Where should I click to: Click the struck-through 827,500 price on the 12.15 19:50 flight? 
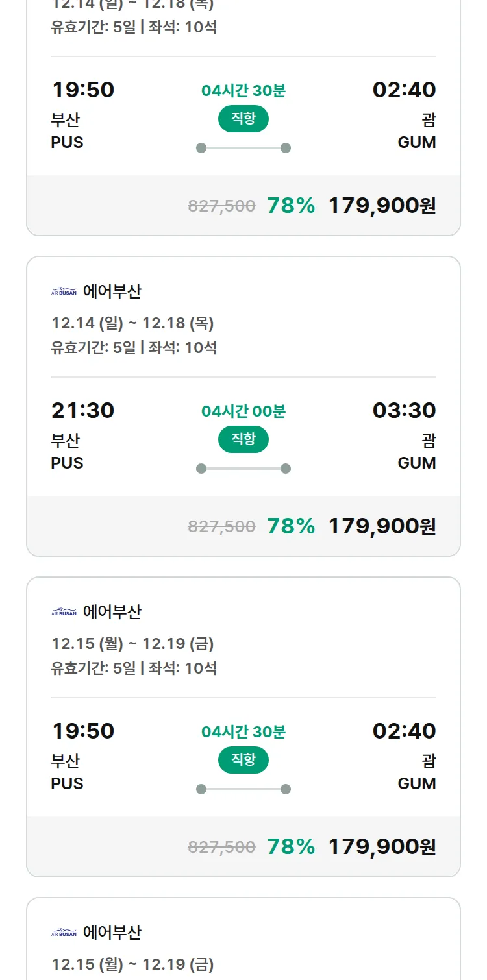pyautogui.click(x=221, y=847)
